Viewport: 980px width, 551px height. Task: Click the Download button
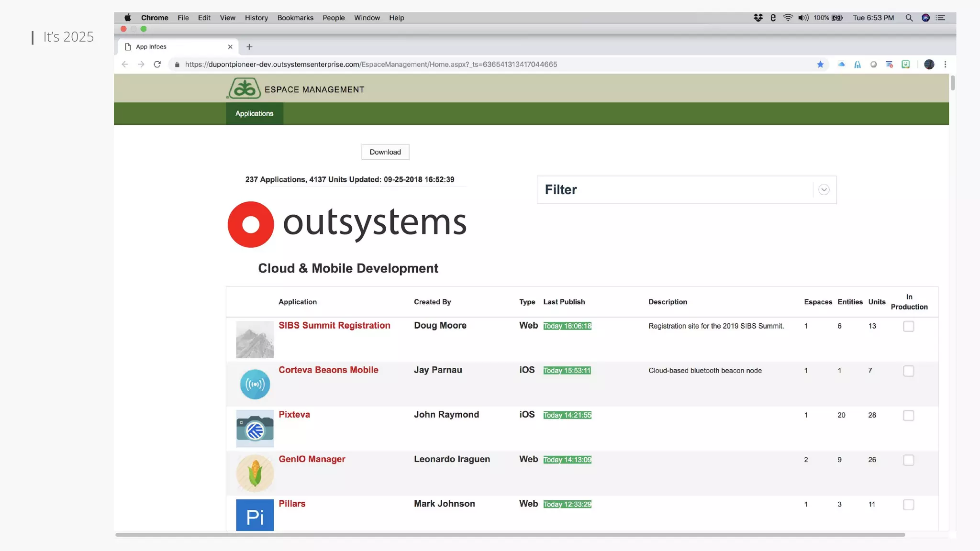coord(385,152)
